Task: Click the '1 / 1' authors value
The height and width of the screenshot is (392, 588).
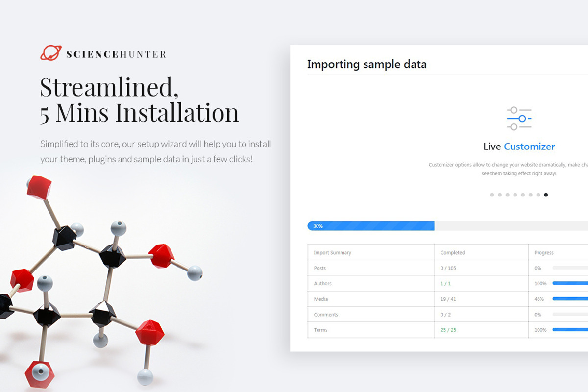Action: coord(445,283)
